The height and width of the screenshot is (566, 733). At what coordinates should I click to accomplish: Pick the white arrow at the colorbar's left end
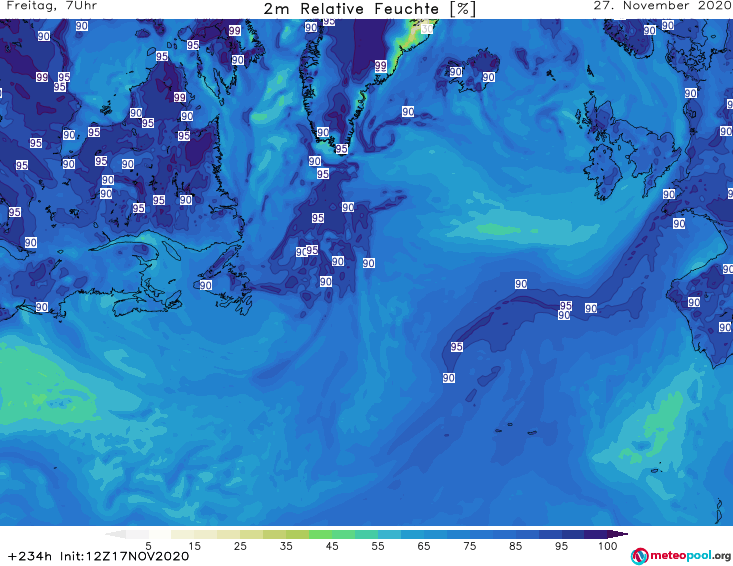(115, 534)
